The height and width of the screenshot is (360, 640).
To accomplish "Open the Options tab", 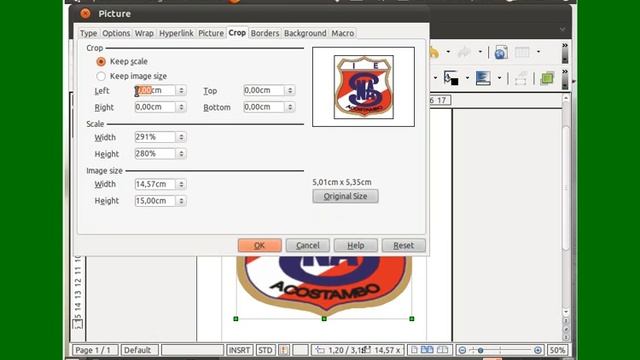I will click(116, 33).
